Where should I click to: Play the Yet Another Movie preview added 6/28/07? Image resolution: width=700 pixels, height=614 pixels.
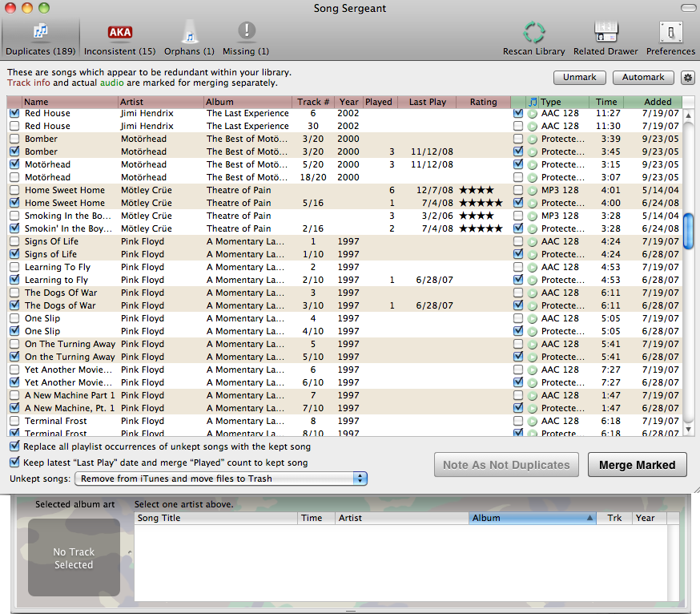(532, 383)
